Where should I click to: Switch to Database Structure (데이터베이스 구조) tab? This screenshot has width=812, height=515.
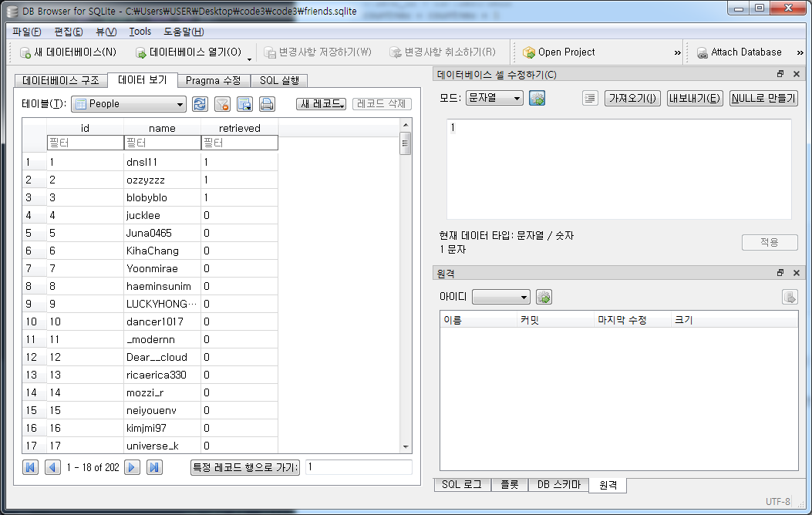click(61, 81)
